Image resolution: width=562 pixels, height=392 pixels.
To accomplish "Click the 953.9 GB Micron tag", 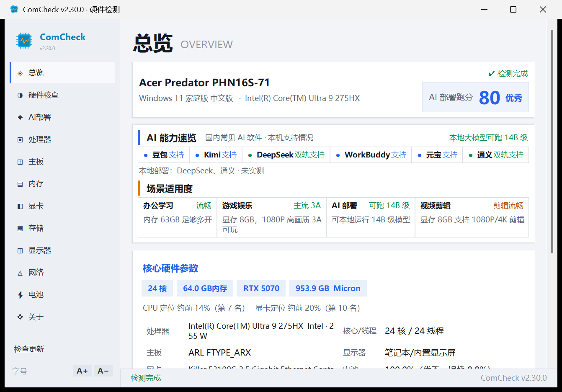I will (x=328, y=289).
